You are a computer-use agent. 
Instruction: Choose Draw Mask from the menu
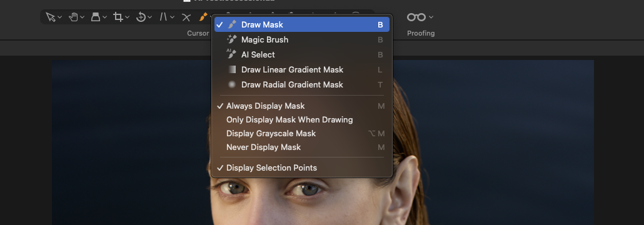coord(302,24)
